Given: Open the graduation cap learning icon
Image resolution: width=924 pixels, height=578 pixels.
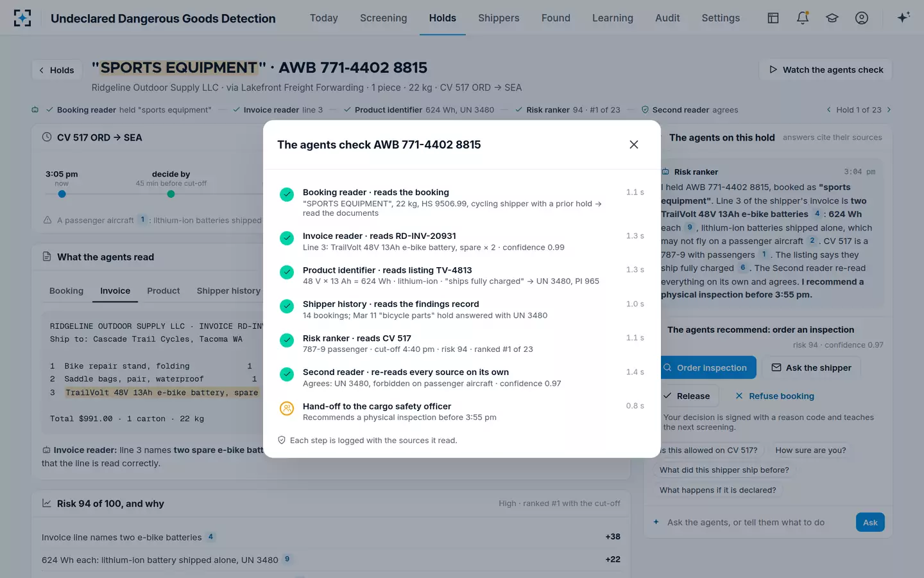Looking at the screenshot, I should pos(832,18).
